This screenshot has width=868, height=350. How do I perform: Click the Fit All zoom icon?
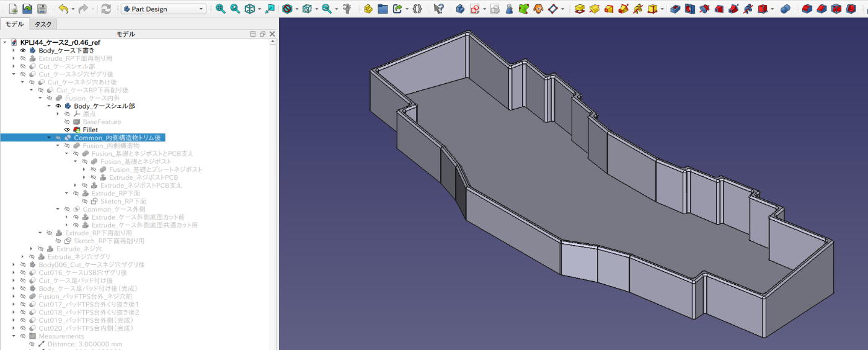coord(221,9)
